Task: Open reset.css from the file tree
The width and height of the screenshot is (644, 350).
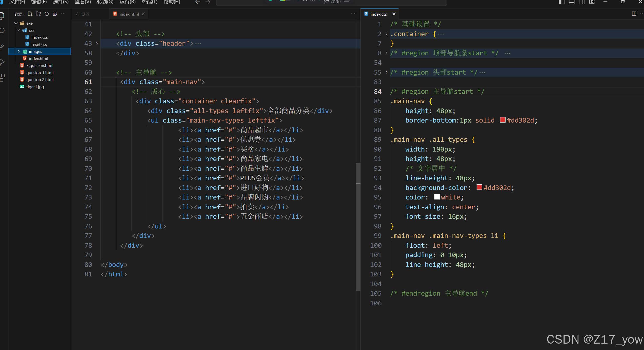Action: coord(39,44)
